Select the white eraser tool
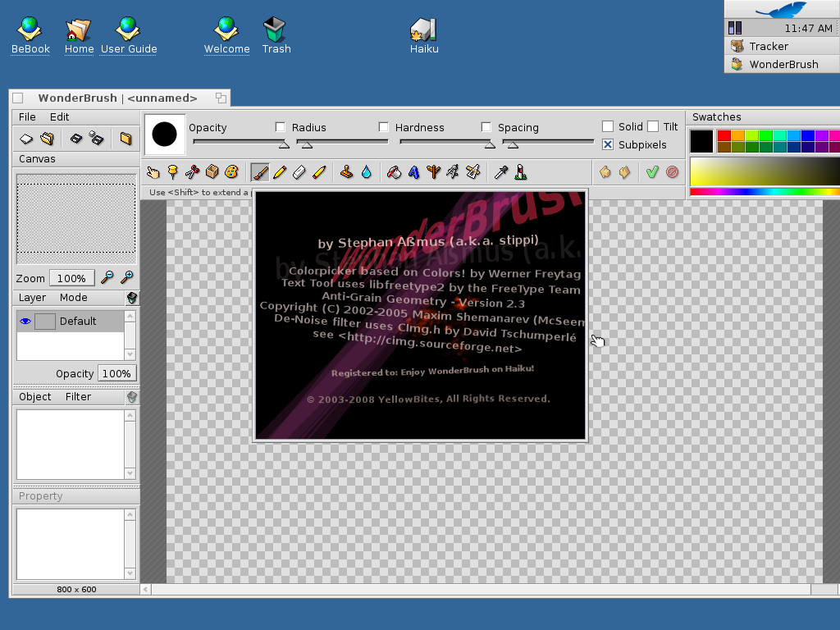 click(x=299, y=172)
